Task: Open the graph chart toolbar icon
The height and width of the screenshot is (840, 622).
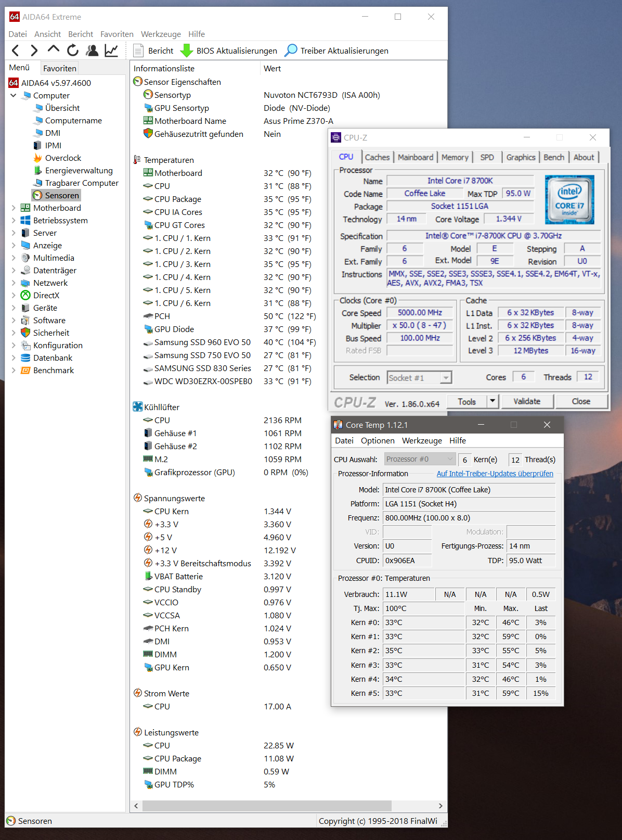Action: pyautogui.click(x=111, y=50)
